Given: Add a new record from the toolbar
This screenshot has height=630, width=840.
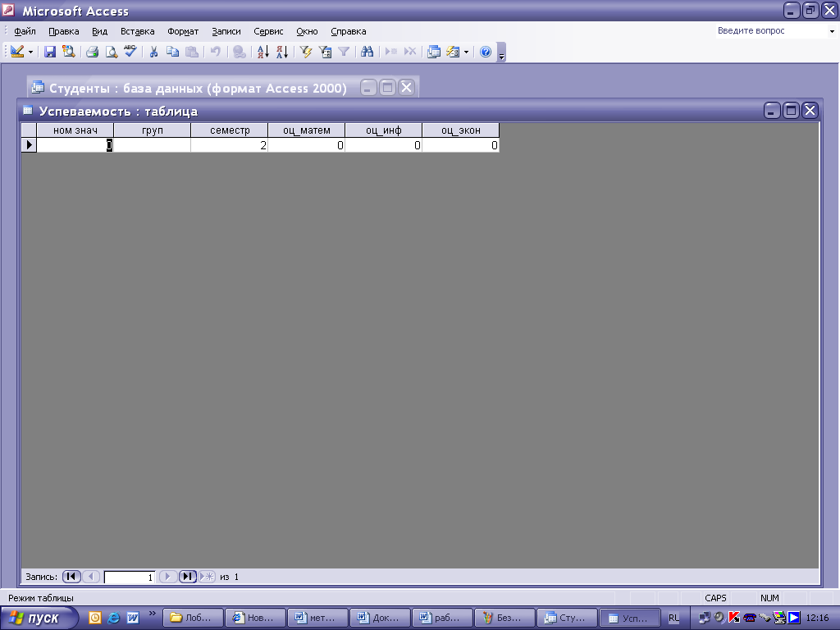Looking at the screenshot, I should point(391,52).
